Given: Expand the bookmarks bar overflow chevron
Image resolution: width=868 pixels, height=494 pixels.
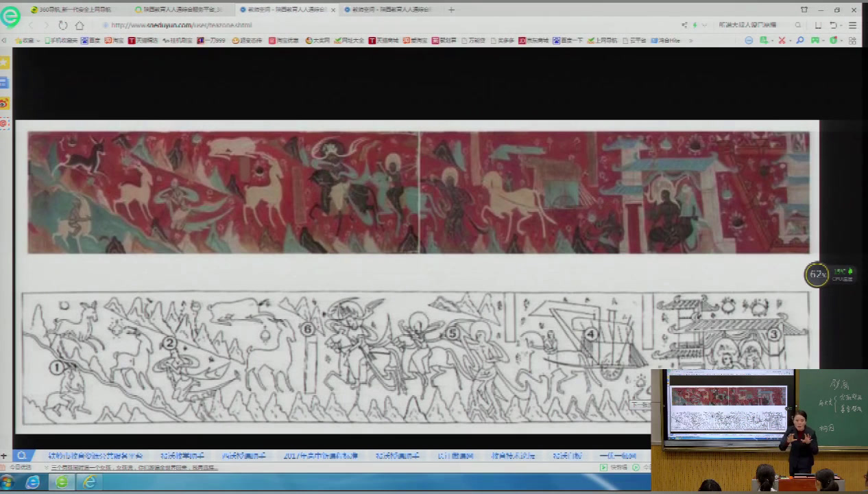Looking at the screenshot, I should 690,40.
